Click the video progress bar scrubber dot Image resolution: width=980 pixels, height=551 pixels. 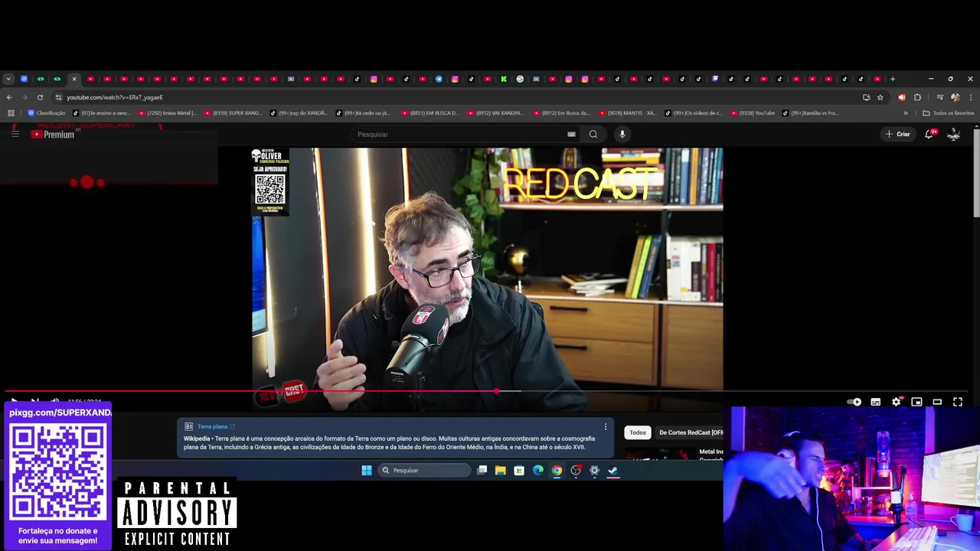(497, 391)
